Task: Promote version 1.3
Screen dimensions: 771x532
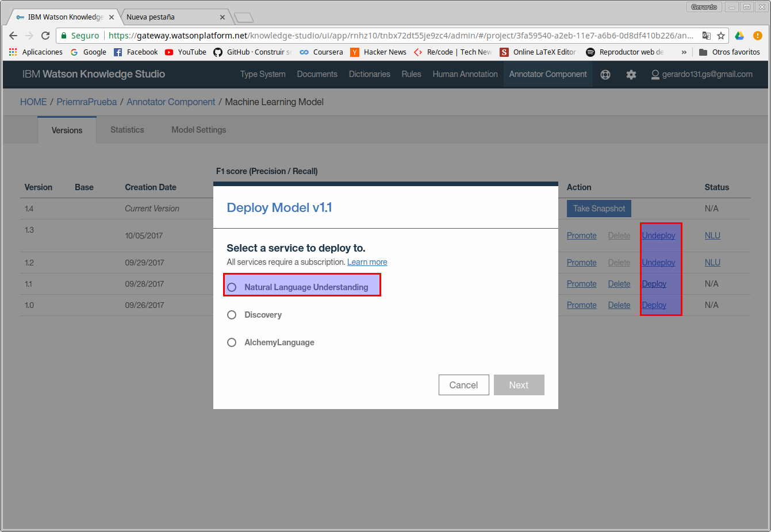Action: (581, 236)
